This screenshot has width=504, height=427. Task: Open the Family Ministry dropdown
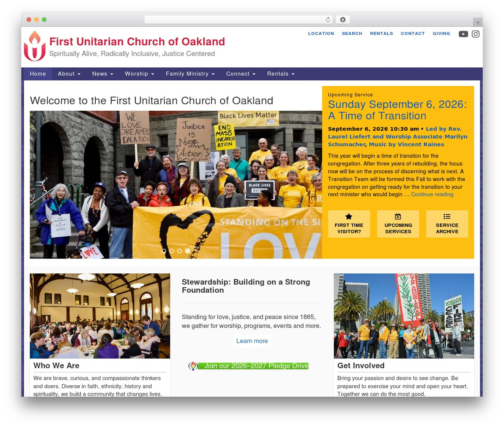tap(190, 74)
